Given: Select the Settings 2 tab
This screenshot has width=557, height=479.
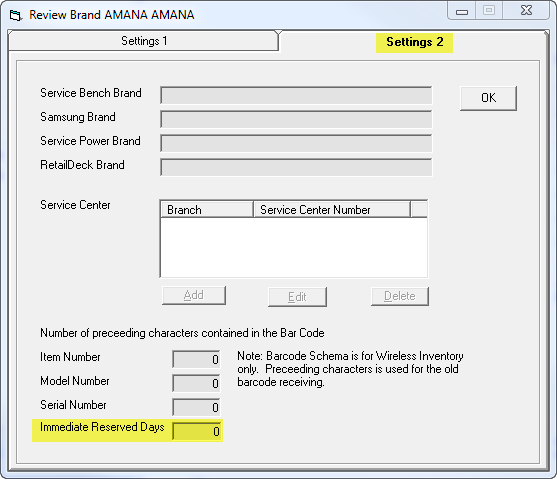Looking at the screenshot, I should pyautogui.click(x=414, y=42).
